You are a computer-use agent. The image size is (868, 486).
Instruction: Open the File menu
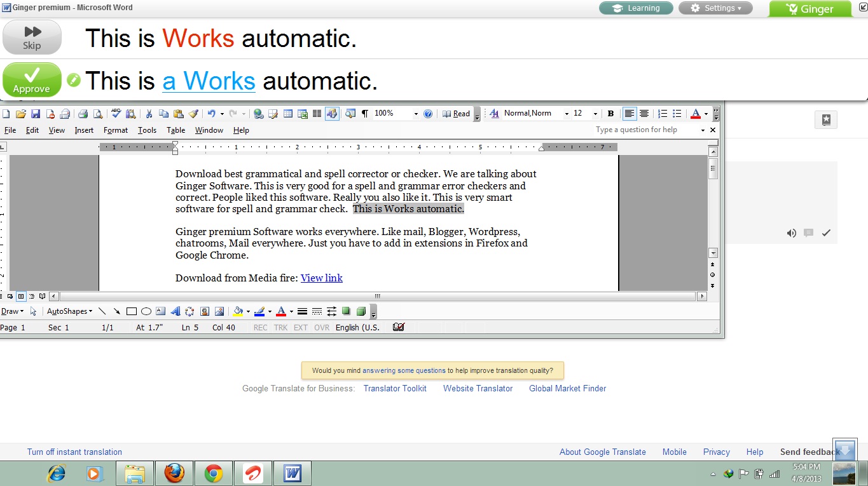point(10,130)
